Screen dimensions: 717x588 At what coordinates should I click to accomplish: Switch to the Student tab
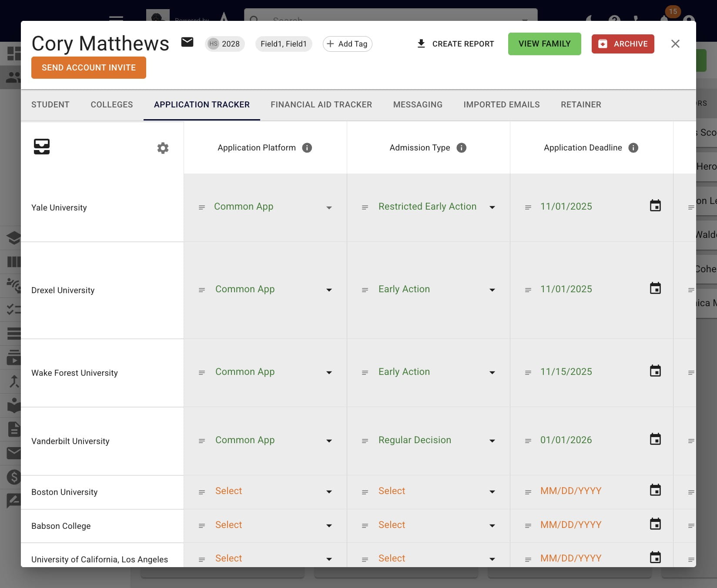(50, 105)
